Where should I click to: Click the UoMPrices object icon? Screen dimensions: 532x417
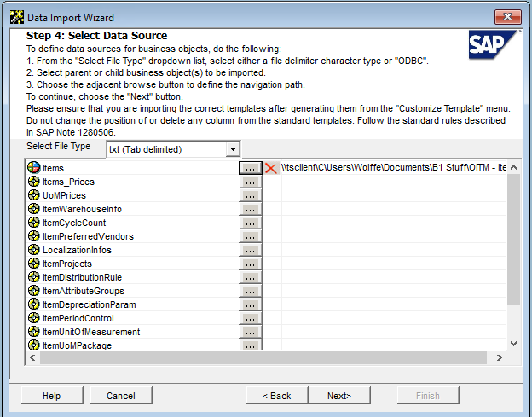point(33,195)
